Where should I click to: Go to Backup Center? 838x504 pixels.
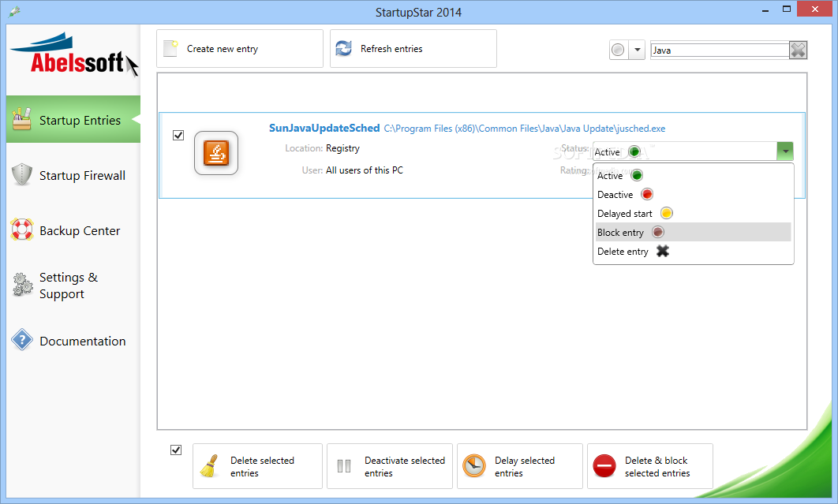pyautogui.click(x=73, y=230)
